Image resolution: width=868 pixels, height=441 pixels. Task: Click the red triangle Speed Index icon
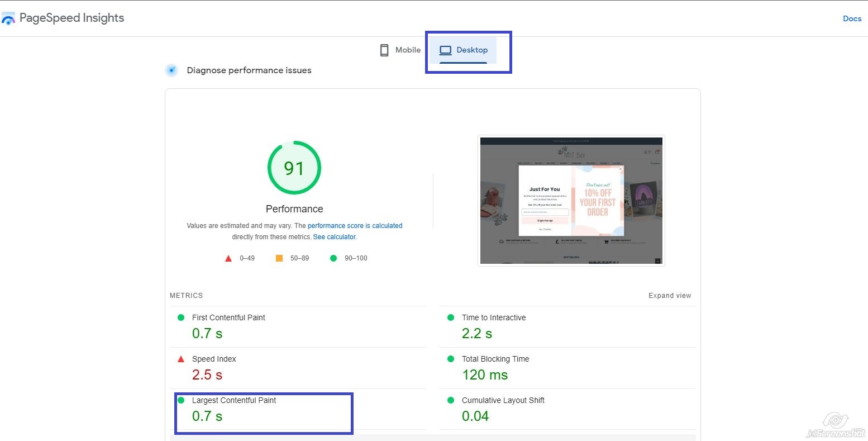(x=181, y=359)
